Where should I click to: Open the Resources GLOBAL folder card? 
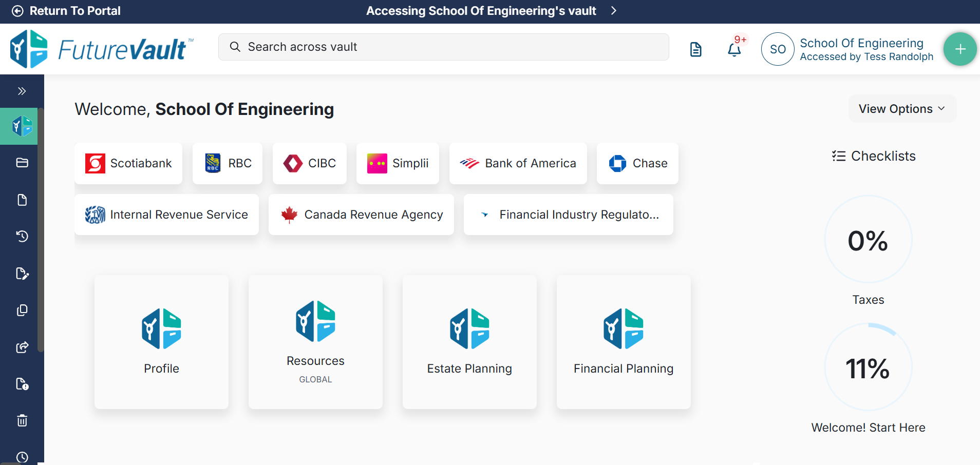(315, 342)
